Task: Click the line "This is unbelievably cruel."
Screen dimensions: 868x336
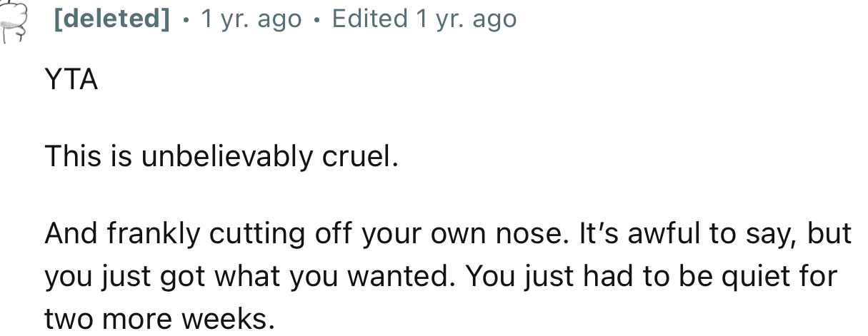Action: tap(221, 156)
